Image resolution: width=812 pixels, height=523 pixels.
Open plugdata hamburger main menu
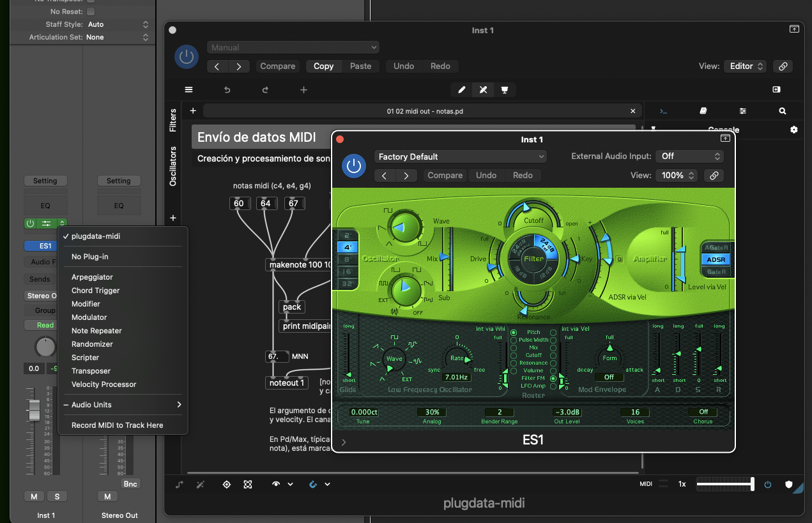pos(188,90)
